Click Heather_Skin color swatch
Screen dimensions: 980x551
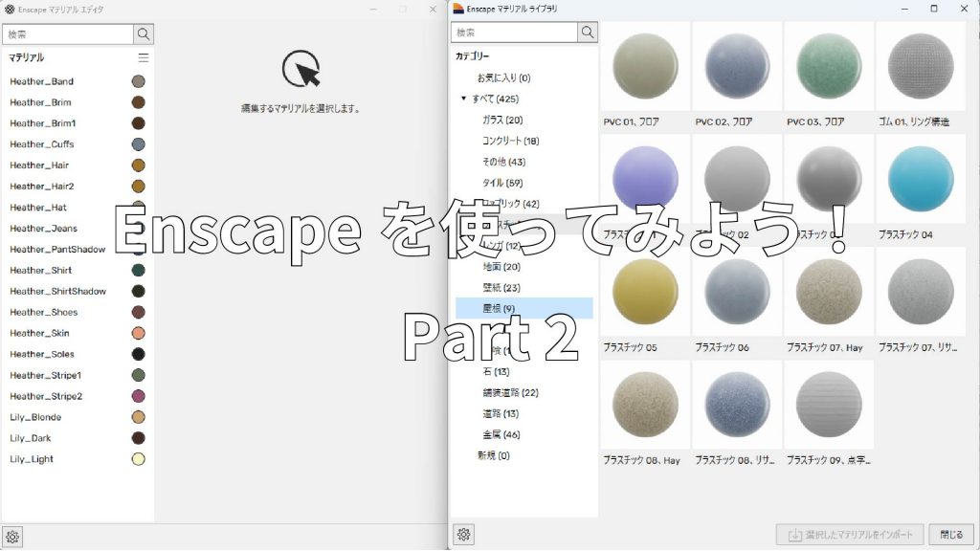[x=138, y=333]
